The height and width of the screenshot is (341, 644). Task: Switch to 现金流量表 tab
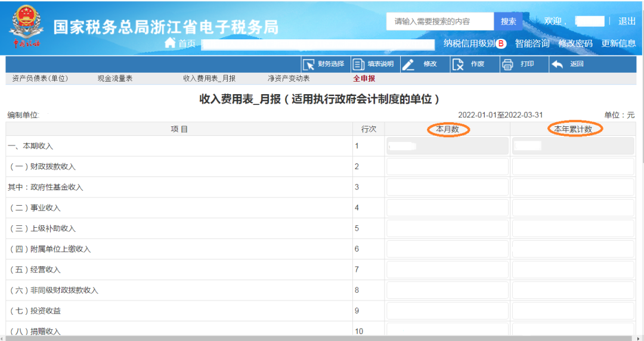click(115, 79)
